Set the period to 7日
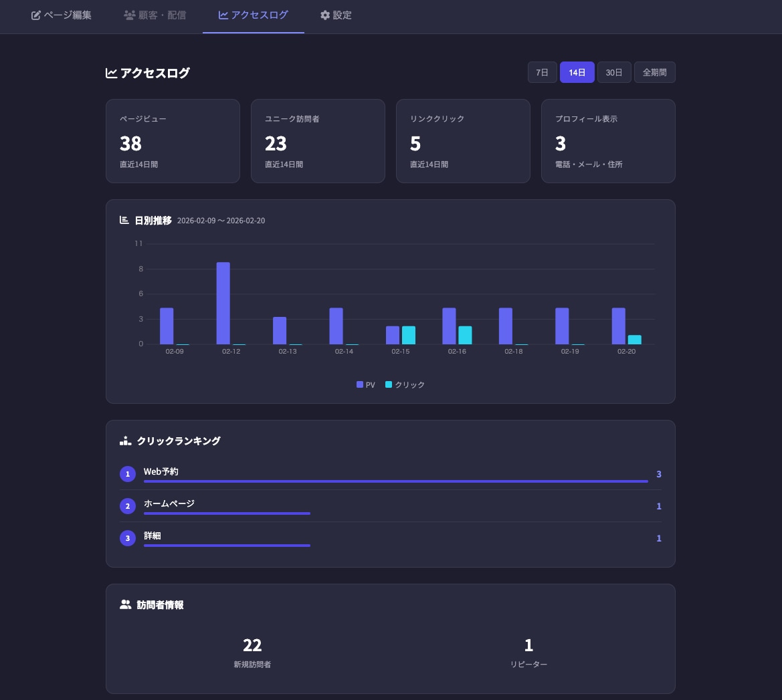 (542, 72)
